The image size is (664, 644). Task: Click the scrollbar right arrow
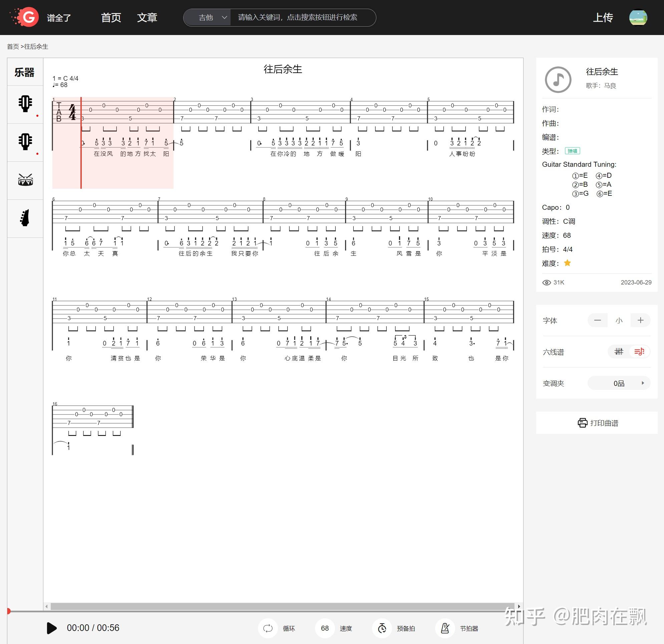(x=519, y=606)
